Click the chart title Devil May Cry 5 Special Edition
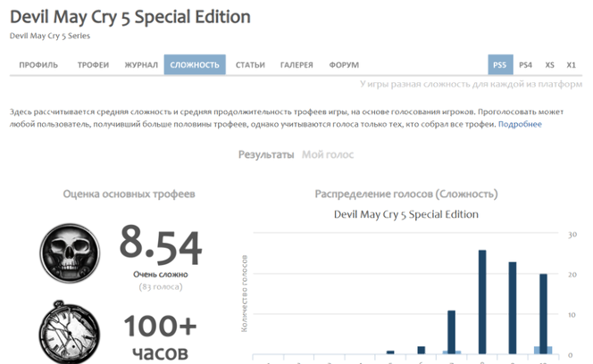Image resolution: width=593 pixels, height=364 pixels. (405, 214)
